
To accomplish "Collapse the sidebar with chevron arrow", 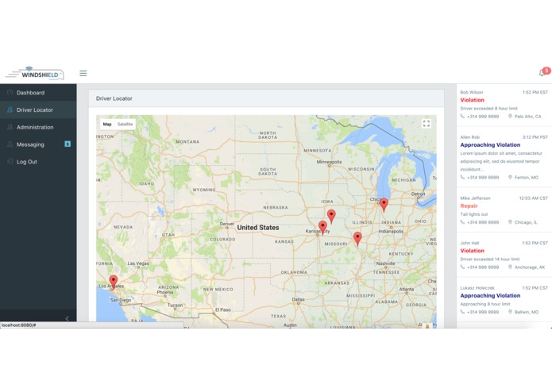I will (67, 318).
